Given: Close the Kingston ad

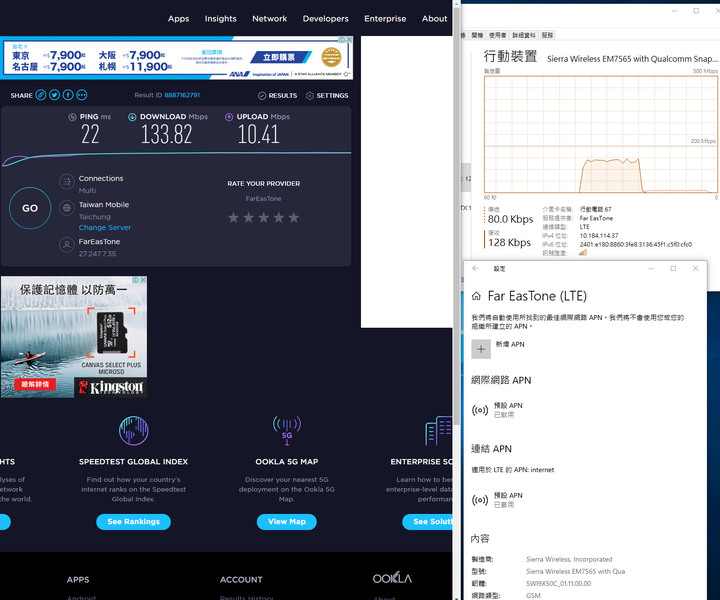Looking at the screenshot, I should coord(143,280).
